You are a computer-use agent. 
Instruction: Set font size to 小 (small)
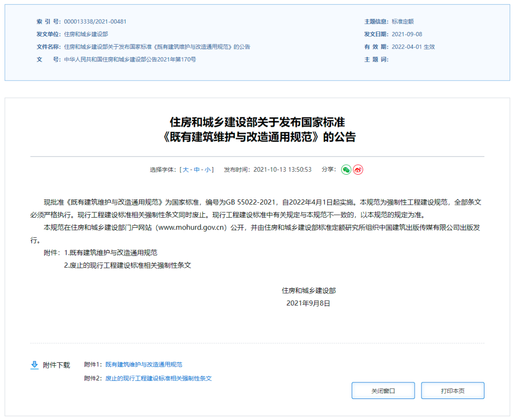pyautogui.click(x=208, y=169)
